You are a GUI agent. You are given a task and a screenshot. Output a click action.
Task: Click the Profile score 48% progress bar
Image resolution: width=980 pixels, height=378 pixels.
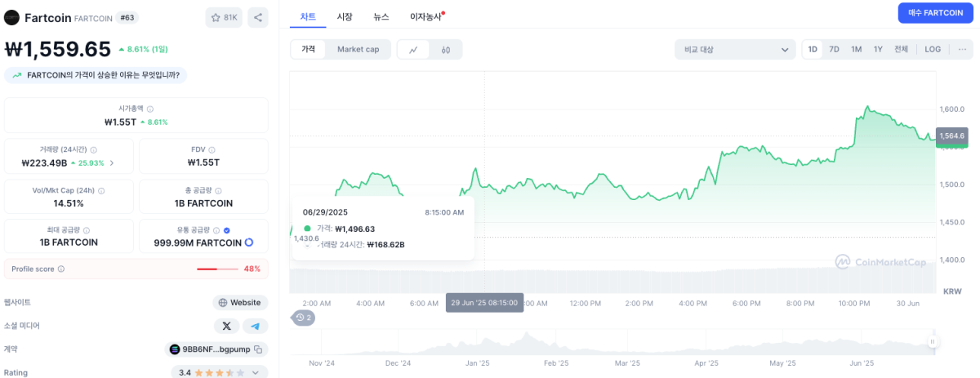click(217, 269)
